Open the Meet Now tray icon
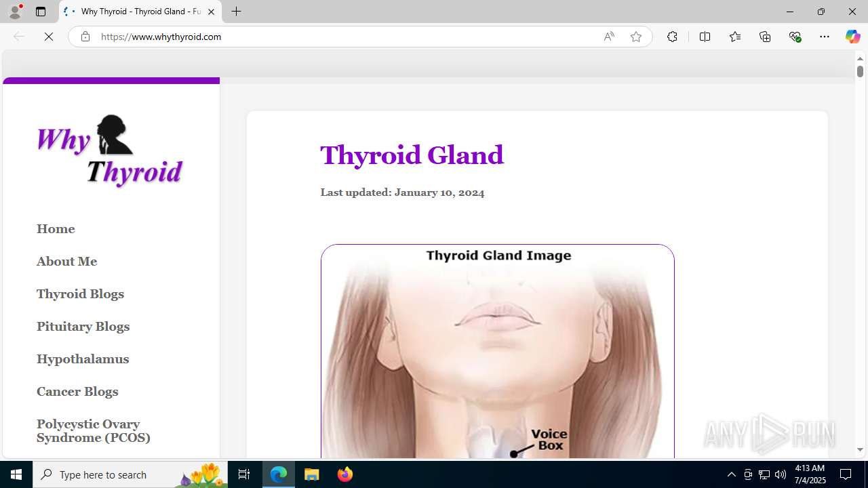Viewport: 868px width, 488px height. 748,474
